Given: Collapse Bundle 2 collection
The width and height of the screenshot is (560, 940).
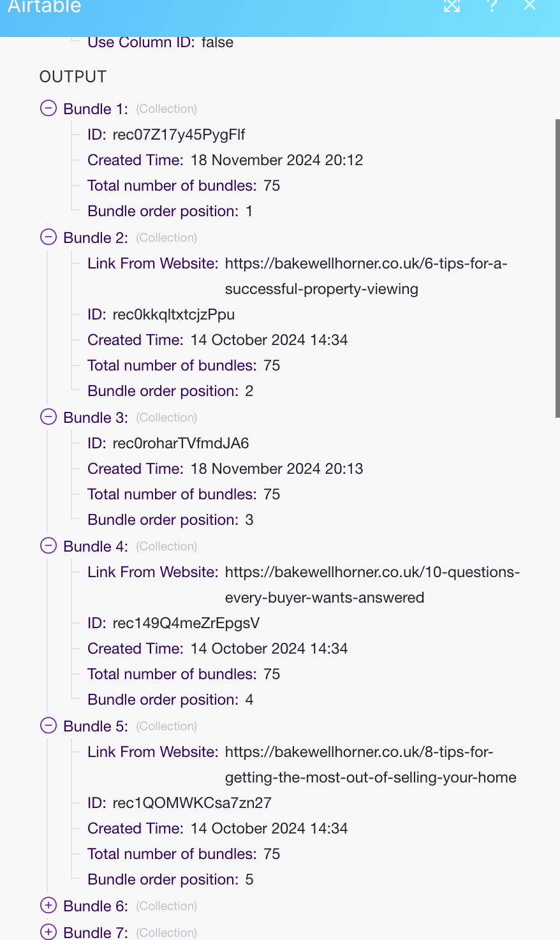Looking at the screenshot, I should coord(48,237).
